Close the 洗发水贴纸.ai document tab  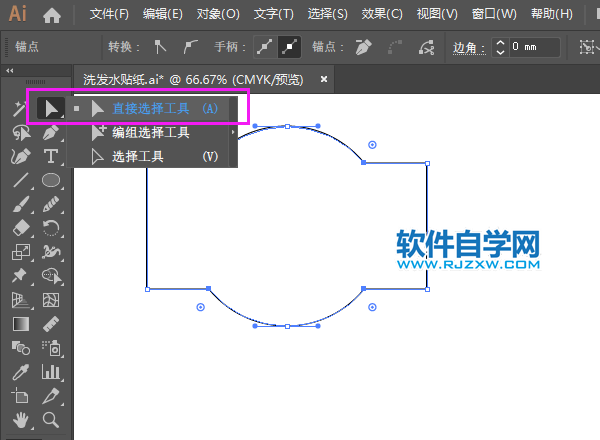(x=324, y=79)
